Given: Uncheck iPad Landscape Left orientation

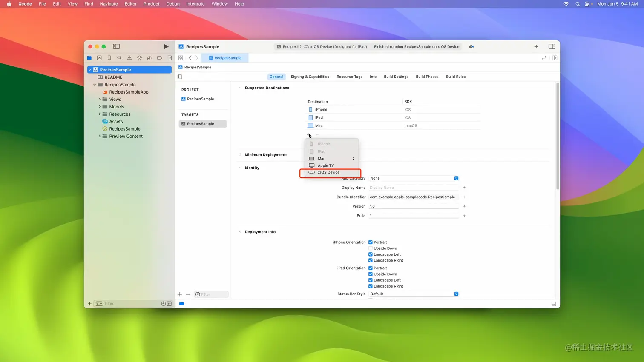Looking at the screenshot, I should tap(370, 280).
